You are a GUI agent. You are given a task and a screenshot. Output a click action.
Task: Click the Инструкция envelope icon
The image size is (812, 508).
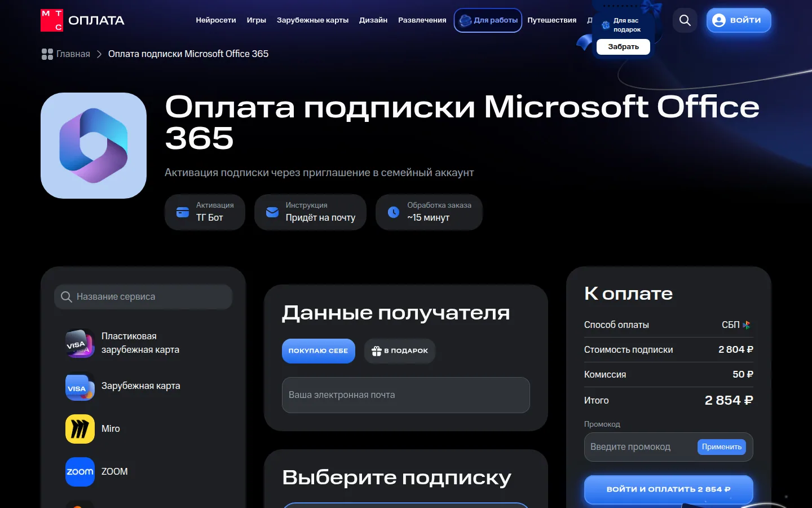[272, 212]
